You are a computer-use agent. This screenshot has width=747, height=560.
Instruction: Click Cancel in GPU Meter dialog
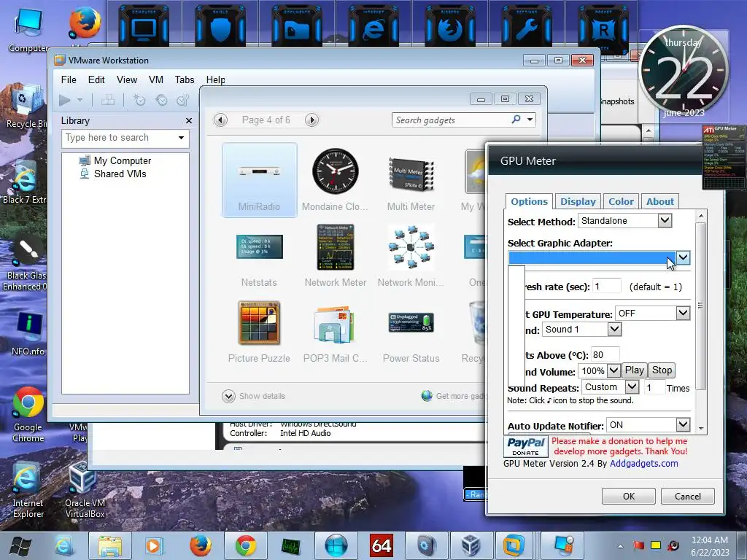[687, 496]
